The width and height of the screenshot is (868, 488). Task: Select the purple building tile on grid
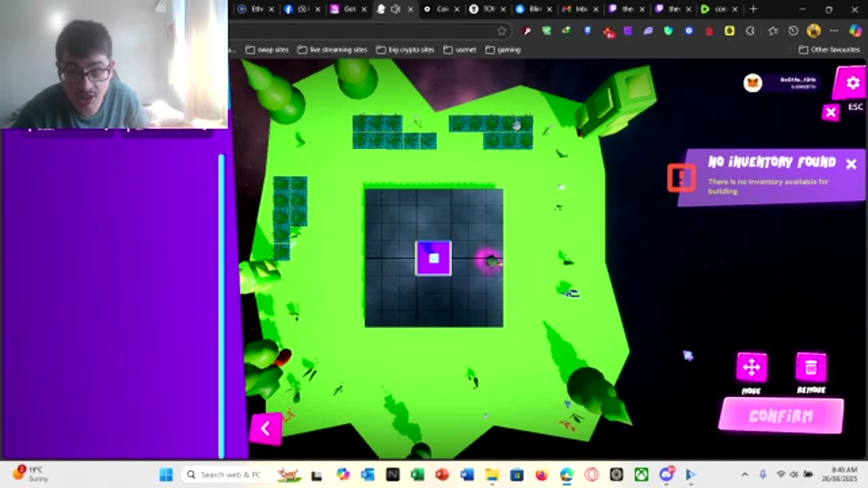click(433, 258)
